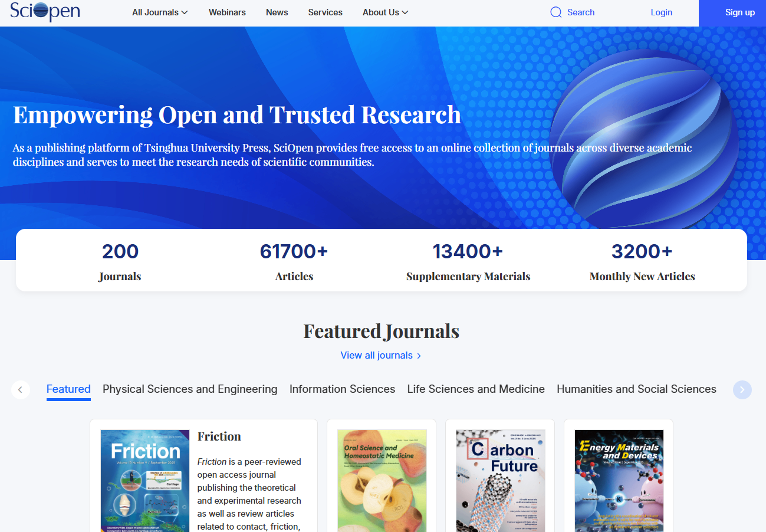This screenshot has height=532, width=766.
Task: Select the Physical Sciences and Engineering tab
Action: click(x=190, y=389)
